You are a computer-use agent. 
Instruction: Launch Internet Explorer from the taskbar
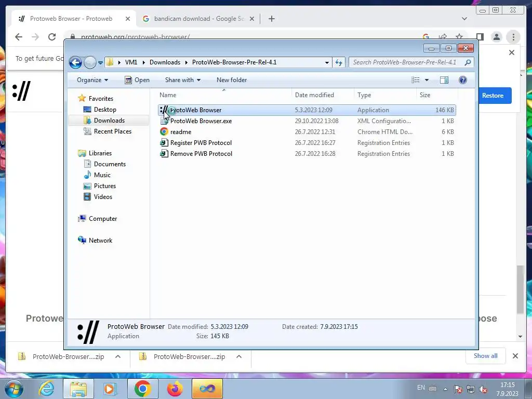46,389
